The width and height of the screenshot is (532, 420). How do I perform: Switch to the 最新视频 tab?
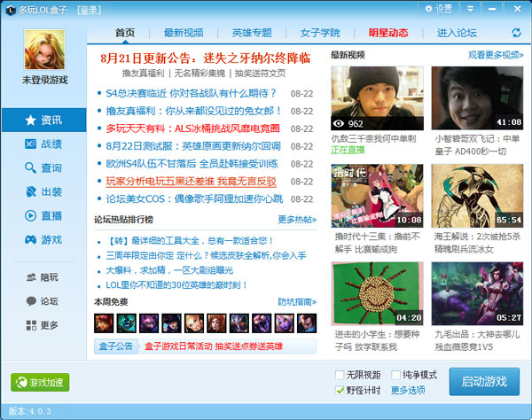pos(184,33)
